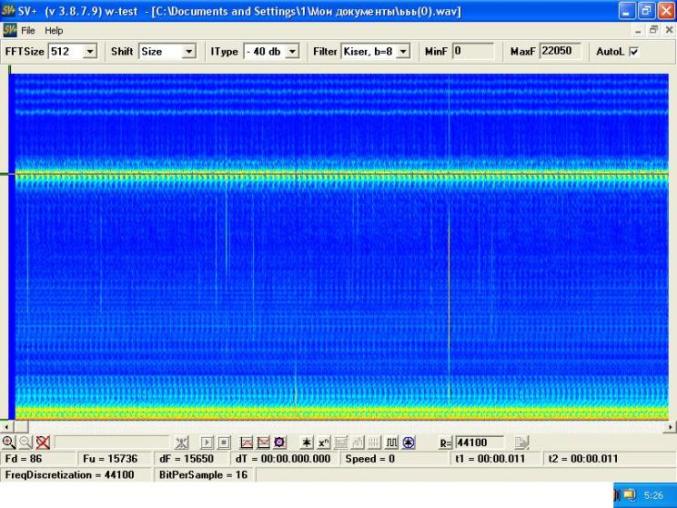Expand the Filter Kiser b=8 dropdown
Screen dimensions: 677x508
tap(403, 51)
